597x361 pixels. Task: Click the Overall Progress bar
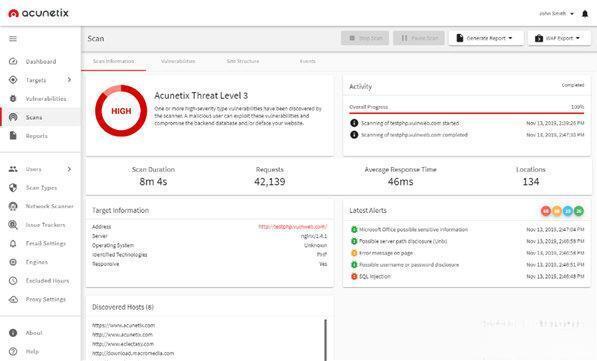click(x=466, y=113)
